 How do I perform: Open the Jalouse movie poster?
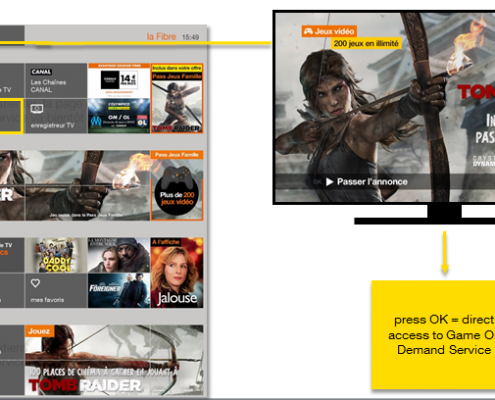(x=177, y=273)
